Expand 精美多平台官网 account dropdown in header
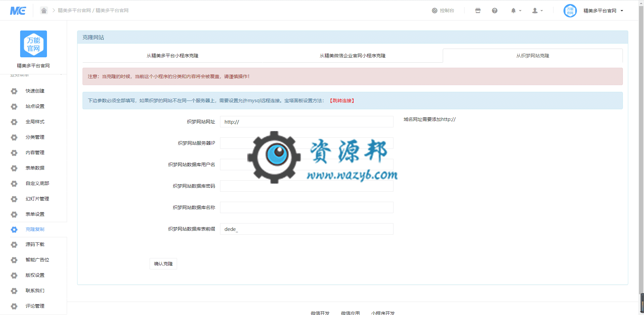644x315 pixels. [603, 11]
